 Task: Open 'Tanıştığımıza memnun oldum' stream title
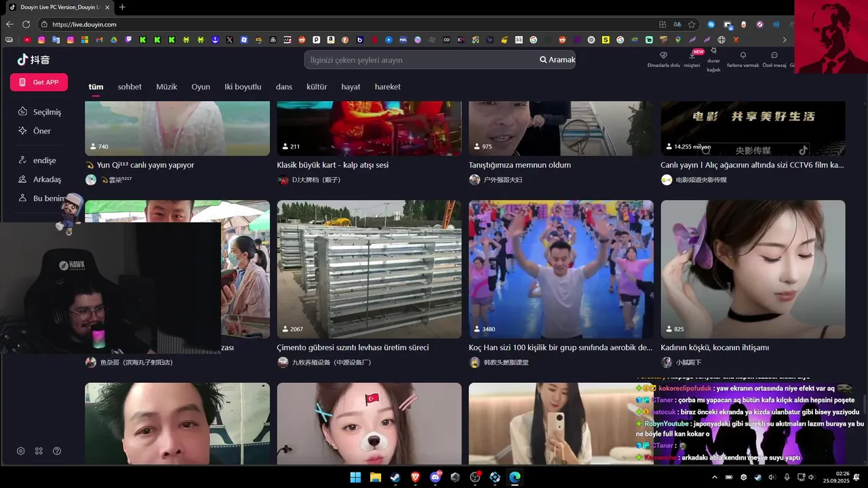519,165
